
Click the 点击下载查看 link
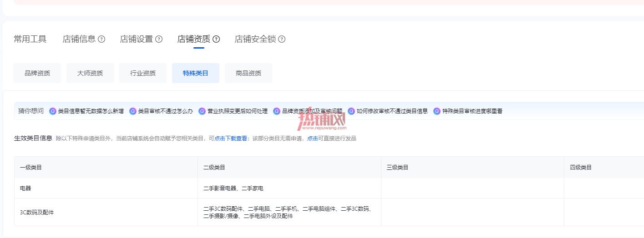coord(231,139)
